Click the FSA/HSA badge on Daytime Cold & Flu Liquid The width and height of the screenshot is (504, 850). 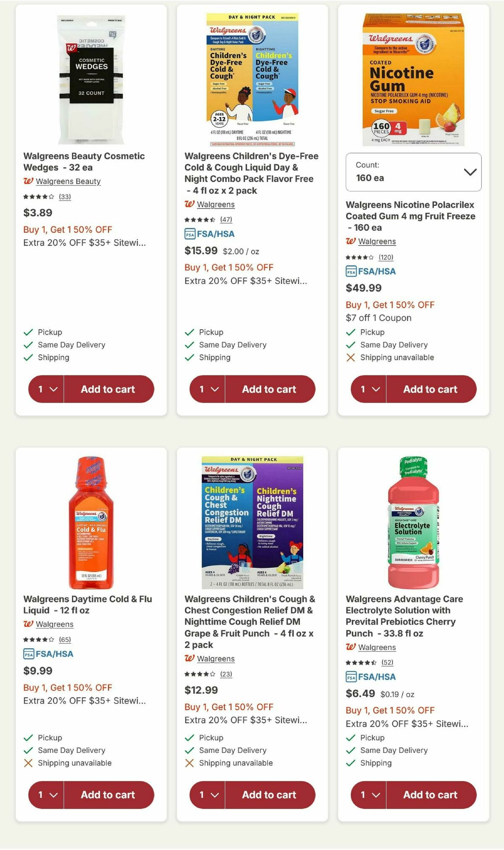pyautogui.click(x=29, y=654)
